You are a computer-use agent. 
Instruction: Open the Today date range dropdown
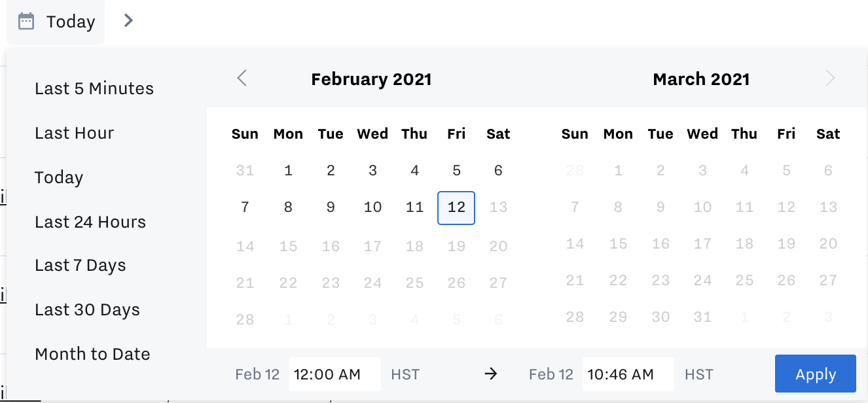click(56, 22)
